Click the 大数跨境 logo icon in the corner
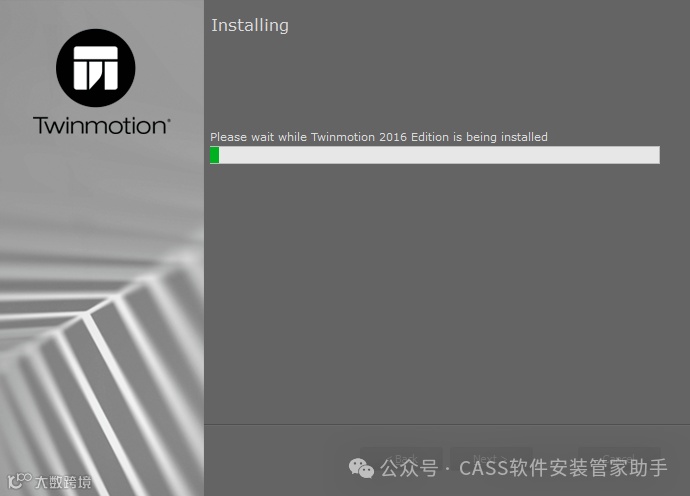 20,481
